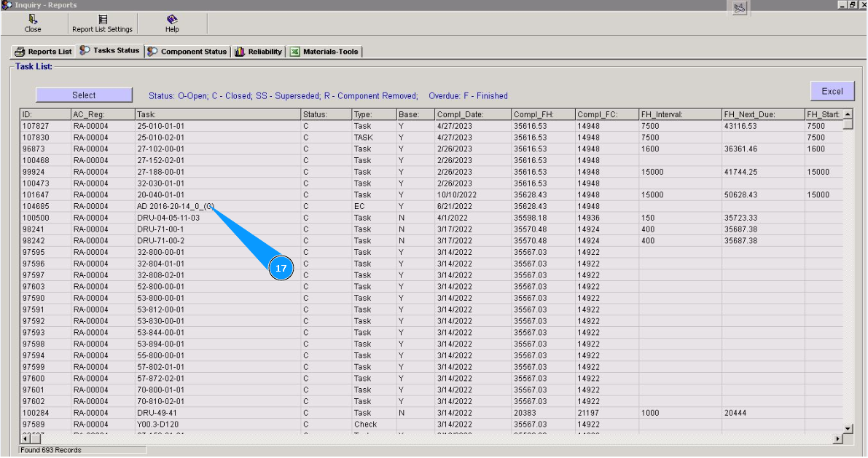Viewport: 868px width, 458px height.
Task: Sort by the Status column header
Action: (325, 114)
